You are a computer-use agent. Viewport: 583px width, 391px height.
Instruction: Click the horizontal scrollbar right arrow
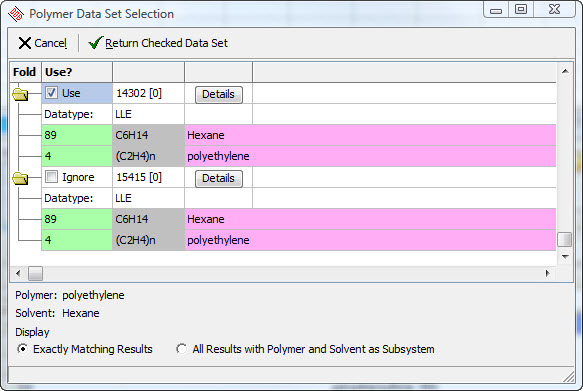click(x=547, y=274)
